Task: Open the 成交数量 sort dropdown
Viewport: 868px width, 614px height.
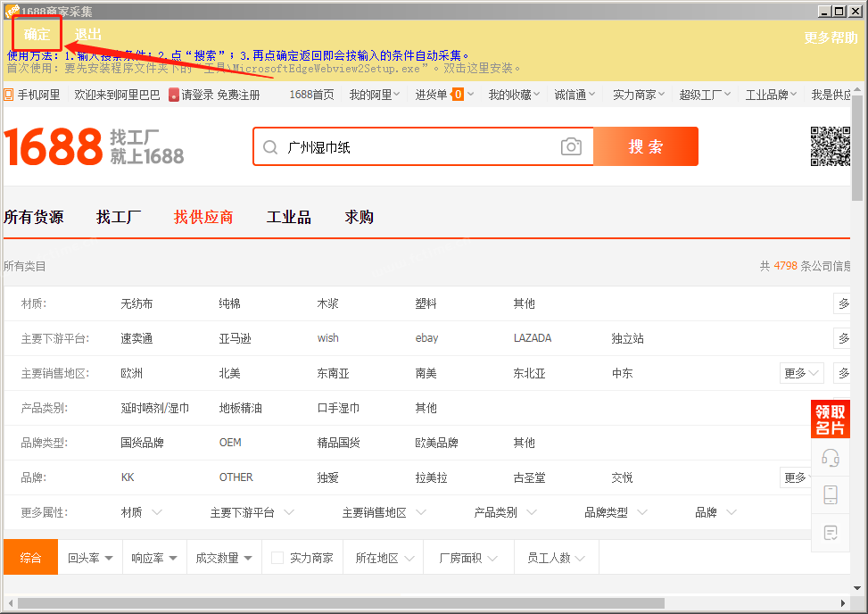Action: (224, 558)
